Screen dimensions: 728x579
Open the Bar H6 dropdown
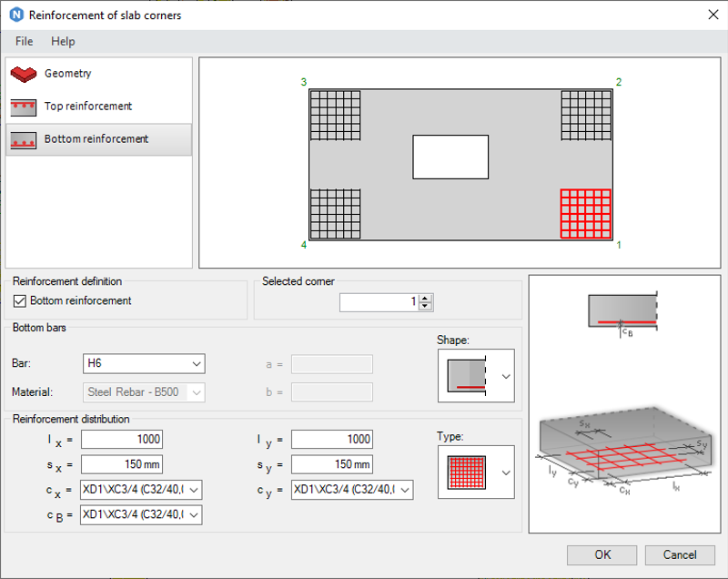coord(144,363)
